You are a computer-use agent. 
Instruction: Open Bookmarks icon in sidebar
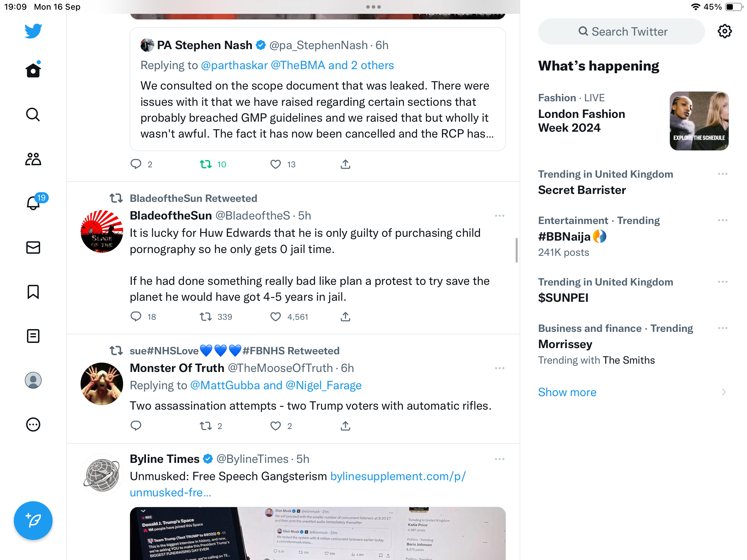pos(33,292)
